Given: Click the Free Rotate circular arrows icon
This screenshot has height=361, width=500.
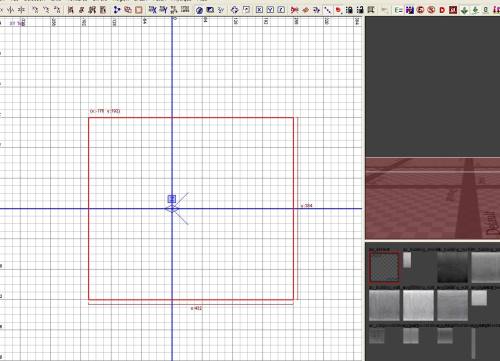Looking at the screenshot, I should tap(234, 10).
